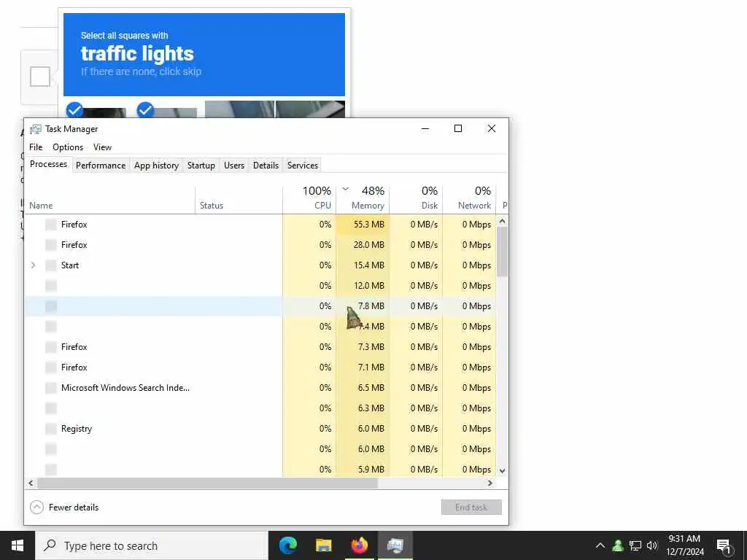Switch to the Details tab
Image resolution: width=747 pixels, height=560 pixels.
266,166
